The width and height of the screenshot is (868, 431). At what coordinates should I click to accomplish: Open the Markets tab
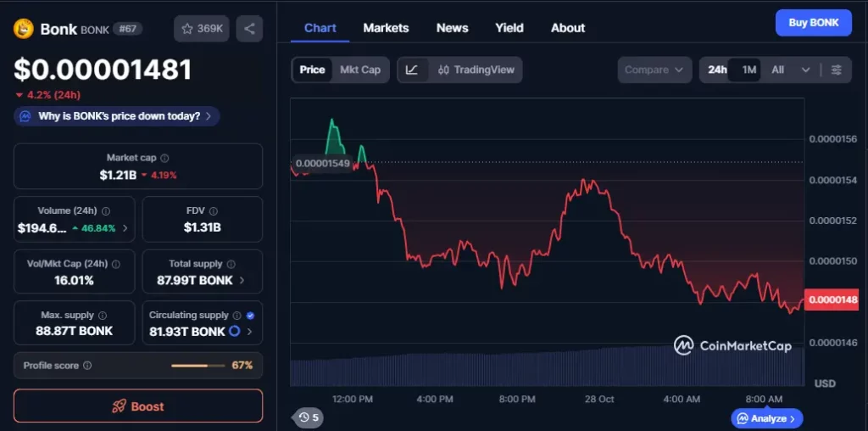[386, 28]
